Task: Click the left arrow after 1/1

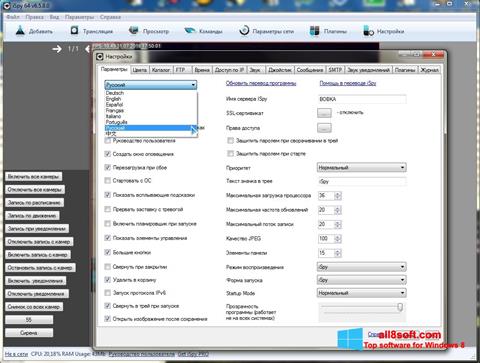Action: [x=87, y=49]
